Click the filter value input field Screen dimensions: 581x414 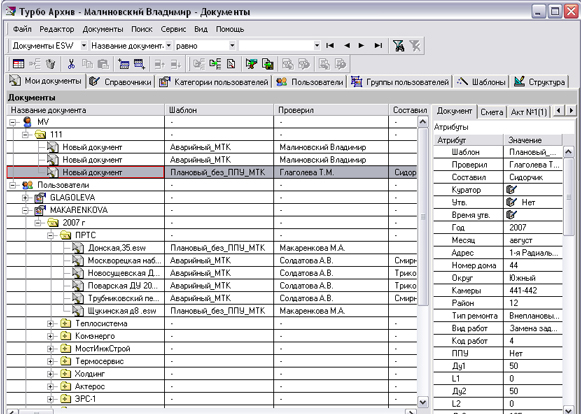point(276,46)
